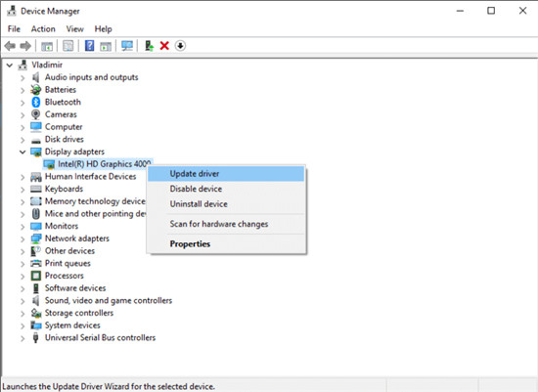Image resolution: width=538 pixels, height=392 pixels.
Task: Click the Update driver toolbar icon with green arrow
Action: click(149, 46)
